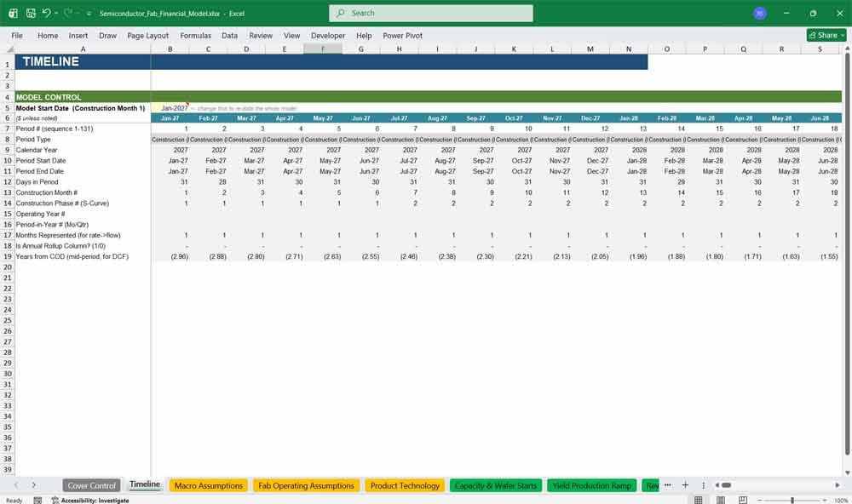Open Customize Quick Access Toolbar dropdown
Screen dimensions: 852x504
(89, 13)
